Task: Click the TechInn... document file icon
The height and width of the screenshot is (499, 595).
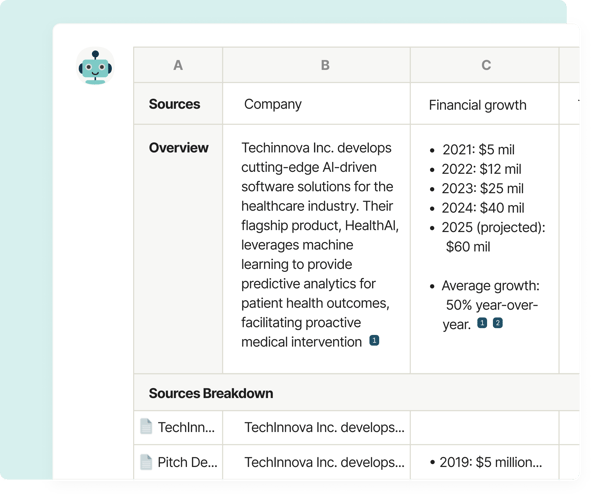Action: [146, 427]
